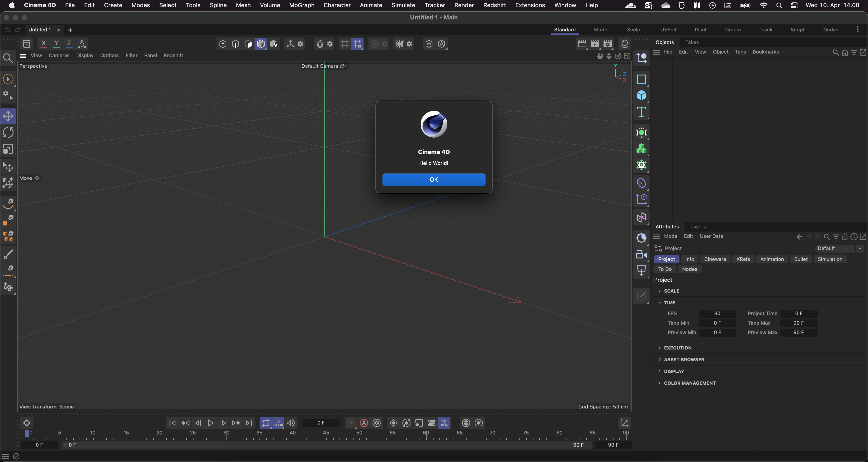The image size is (868, 462).
Task: Toggle the Y axis lock
Action: (x=56, y=43)
